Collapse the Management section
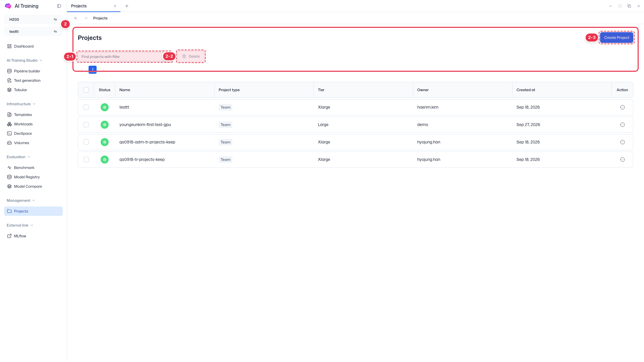Viewport: 644px width, 362px height. coord(21,200)
